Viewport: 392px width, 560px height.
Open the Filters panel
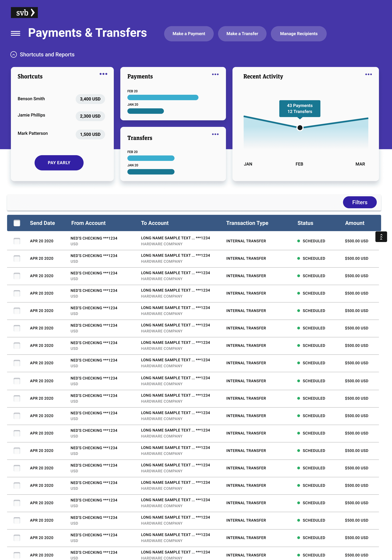[x=360, y=202]
